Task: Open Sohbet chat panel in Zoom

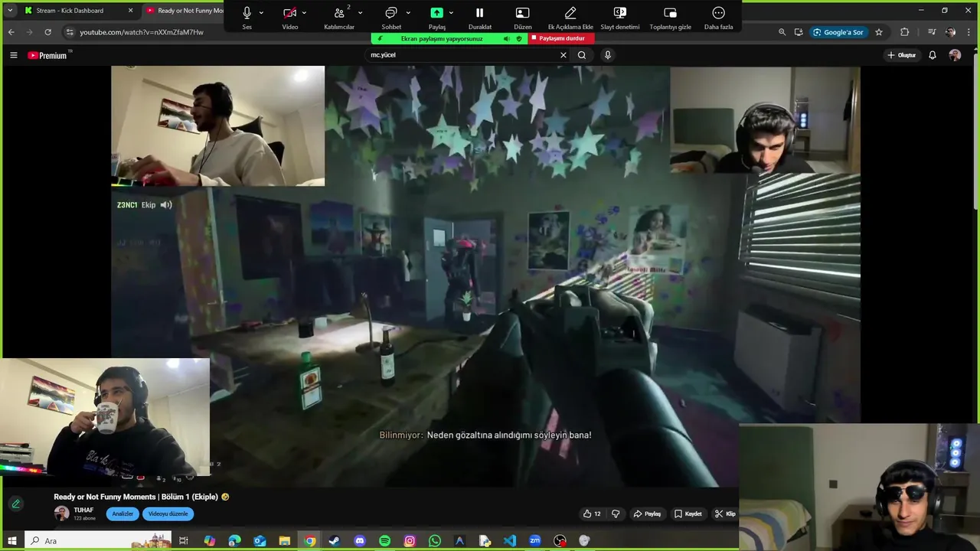Action: click(391, 17)
